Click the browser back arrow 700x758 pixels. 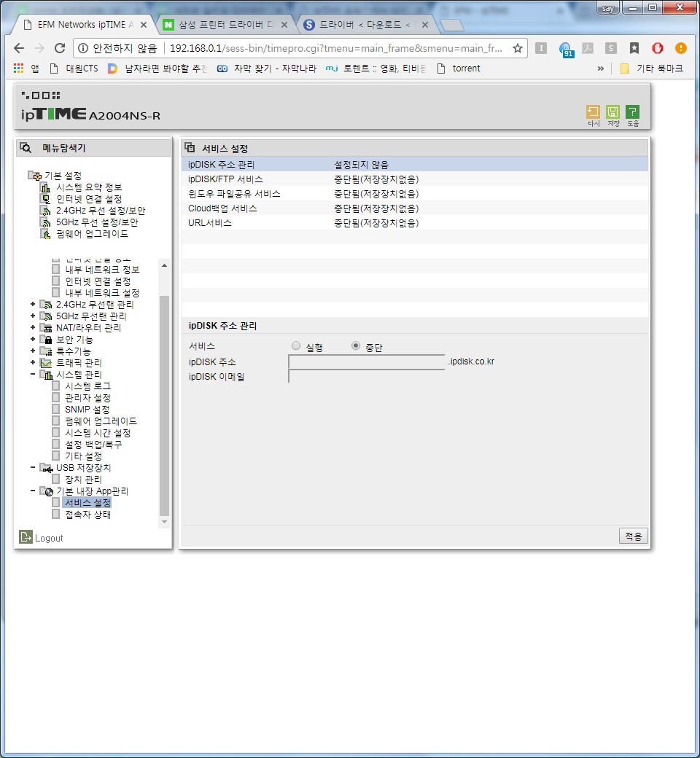click(x=19, y=48)
